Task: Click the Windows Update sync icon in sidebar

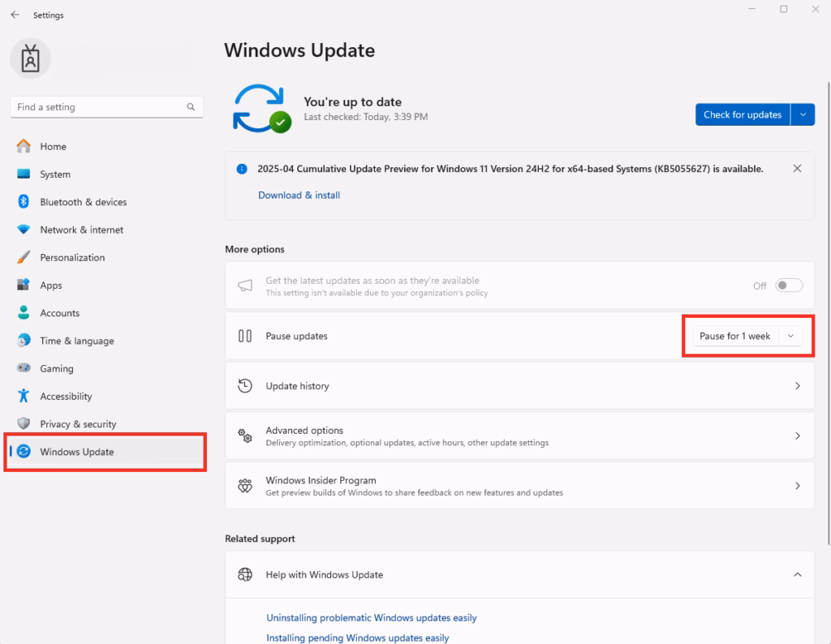Action: pos(24,451)
